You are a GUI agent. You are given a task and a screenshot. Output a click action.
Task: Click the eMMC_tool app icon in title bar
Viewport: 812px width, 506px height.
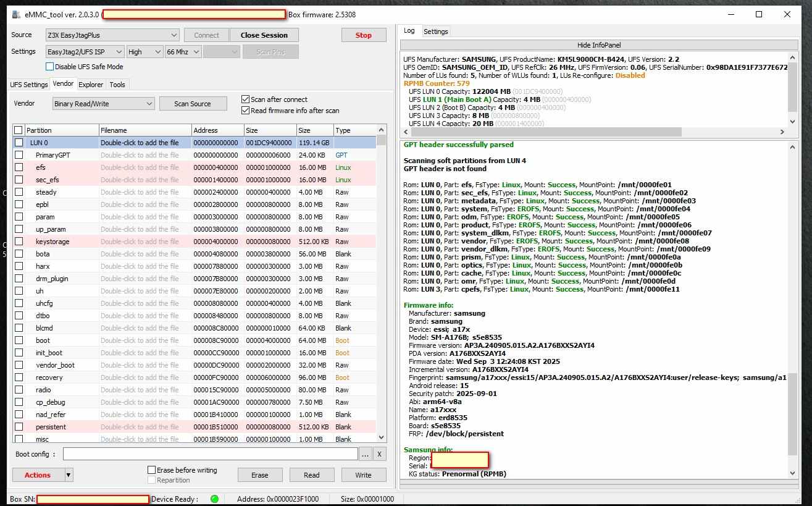point(15,14)
